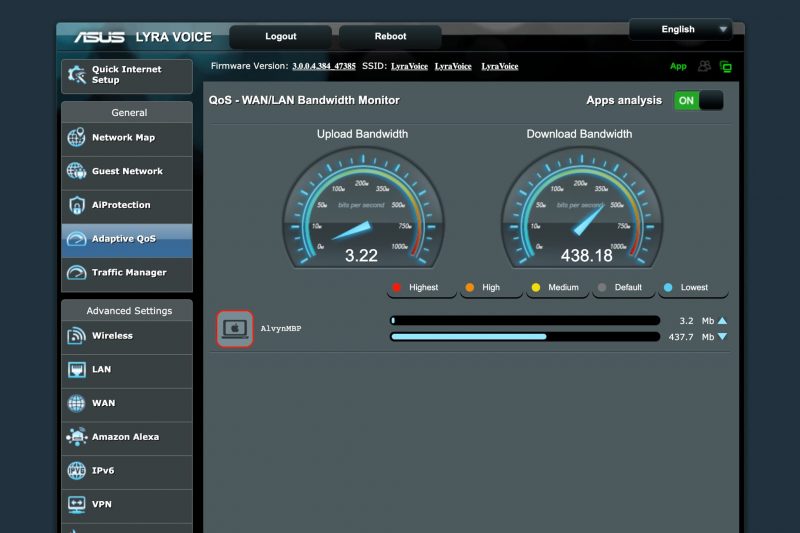This screenshot has height=533, width=800.
Task: Click the AlvynMBP download bandwidth bar
Action: (525, 337)
